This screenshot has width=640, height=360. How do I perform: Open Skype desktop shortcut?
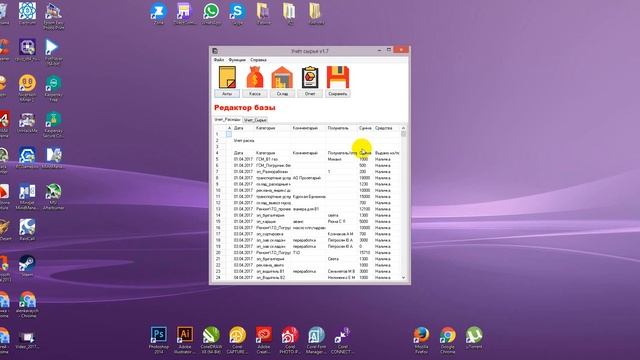tap(237, 14)
